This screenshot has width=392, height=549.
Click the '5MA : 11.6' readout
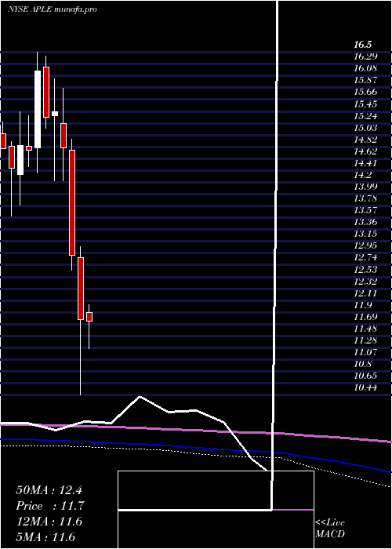[45, 537]
